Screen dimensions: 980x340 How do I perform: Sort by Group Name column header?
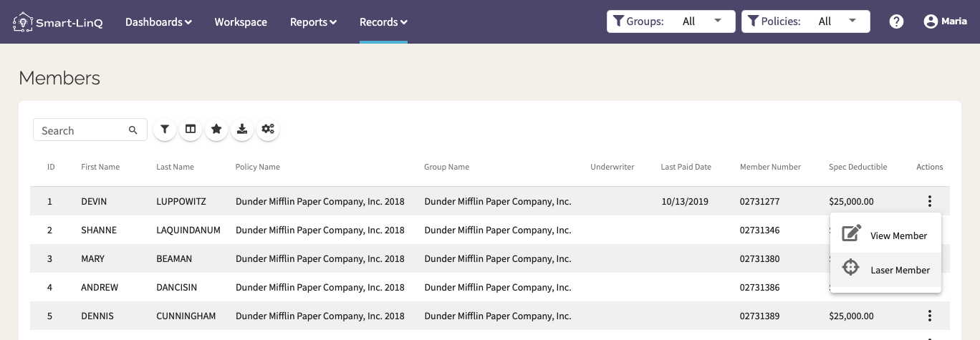click(x=446, y=167)
